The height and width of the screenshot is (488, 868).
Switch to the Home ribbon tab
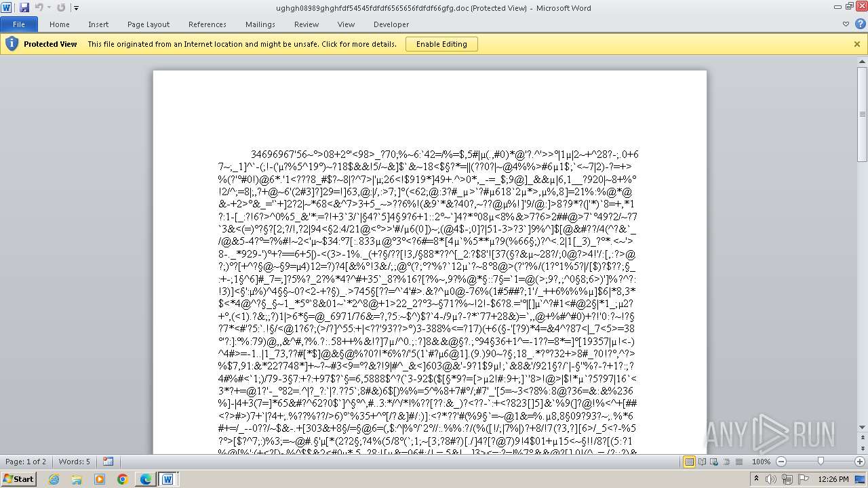(59, 24)
